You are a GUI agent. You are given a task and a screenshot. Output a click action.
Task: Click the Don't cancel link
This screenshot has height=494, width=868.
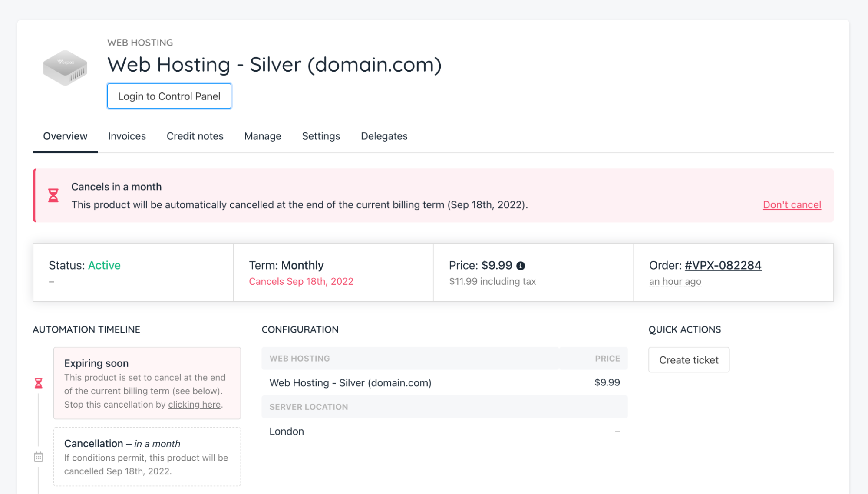pyautogui.click(x=792, y=205)
